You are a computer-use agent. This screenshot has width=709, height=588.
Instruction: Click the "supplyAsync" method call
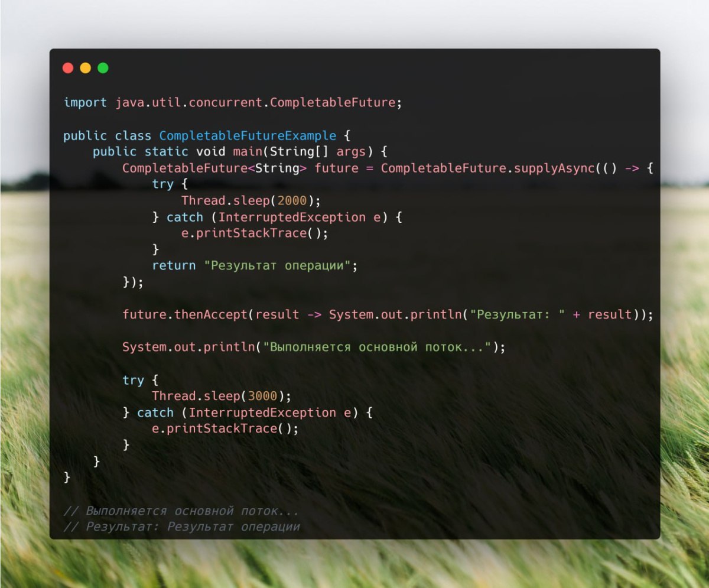[x=554, y=168]
